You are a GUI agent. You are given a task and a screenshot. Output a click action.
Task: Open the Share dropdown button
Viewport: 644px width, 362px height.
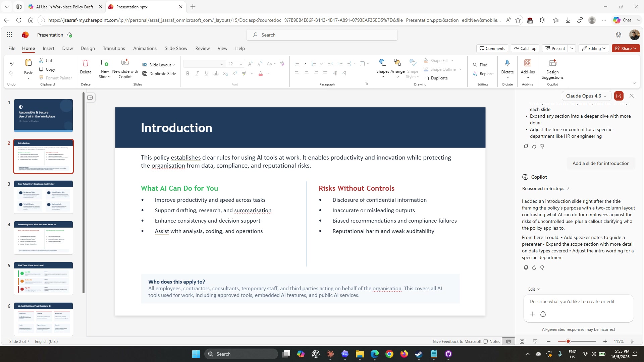(626, 48)
